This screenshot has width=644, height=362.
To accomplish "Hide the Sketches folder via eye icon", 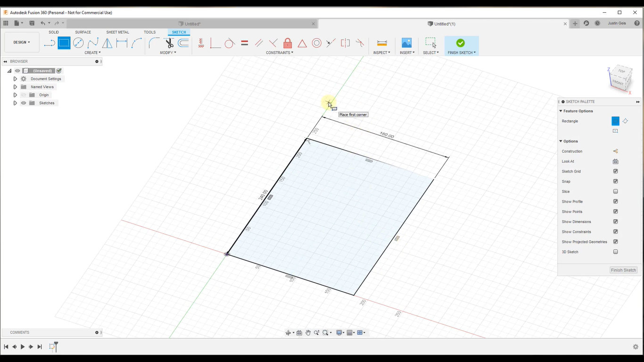I will [x=24, y=103].
